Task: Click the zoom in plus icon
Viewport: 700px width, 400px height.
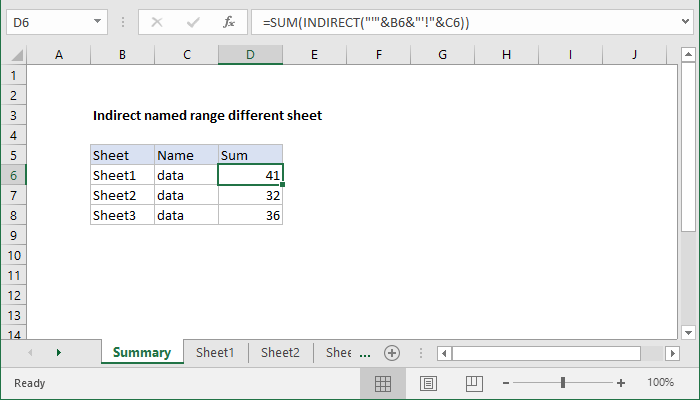Action: (621, 383)
